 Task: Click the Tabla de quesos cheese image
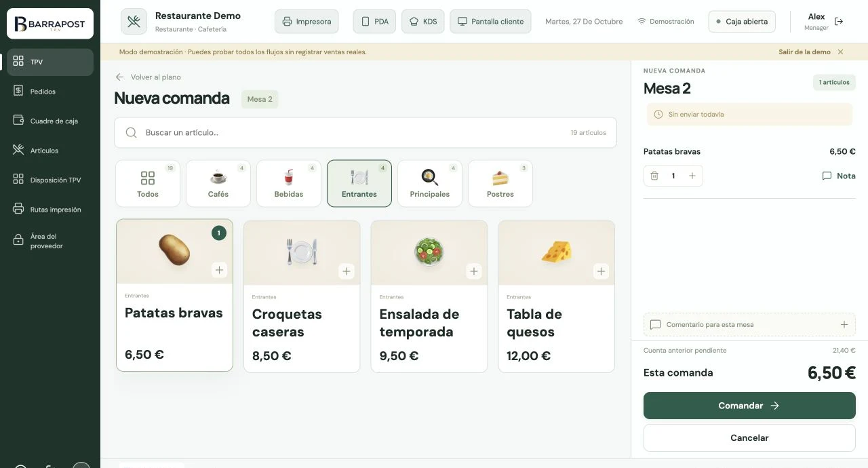click(556, 252)
